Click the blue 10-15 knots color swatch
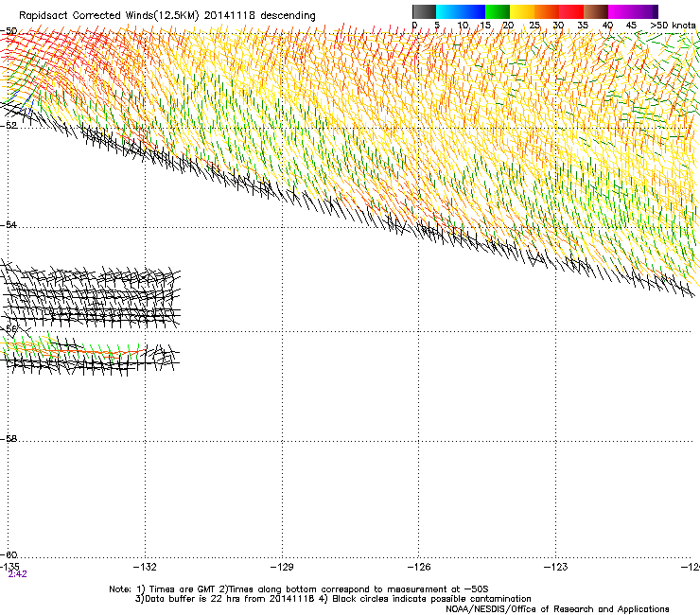 [473, 11]
